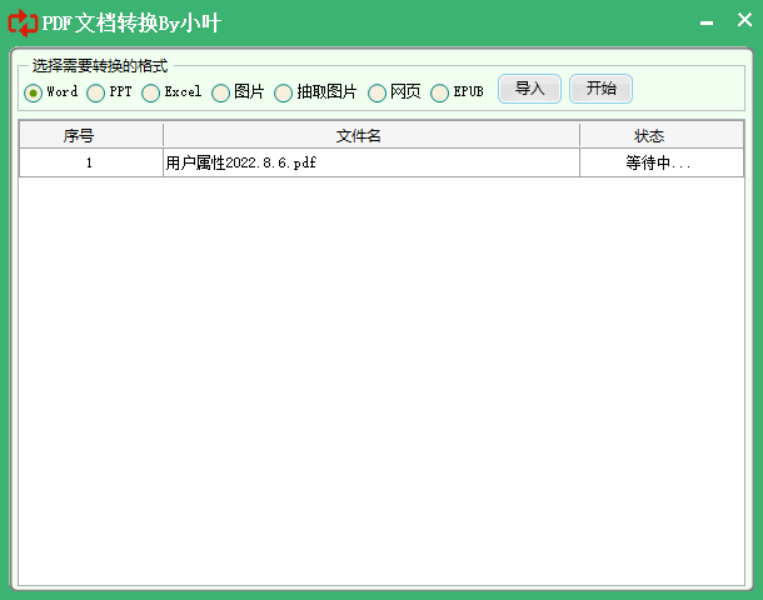Click the 状态 status column header
This screenshot has height=600, width=763.
click(661, 136)
